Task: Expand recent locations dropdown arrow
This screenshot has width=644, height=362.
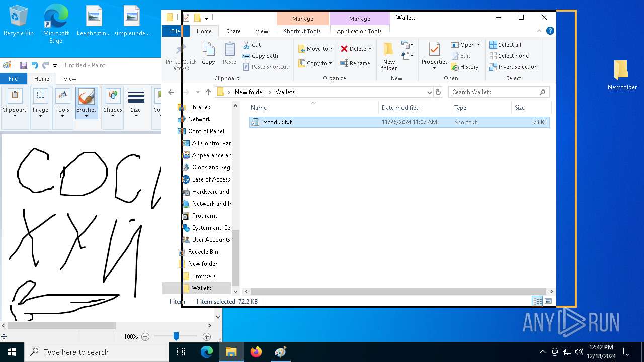Action: tap(198, 92)
